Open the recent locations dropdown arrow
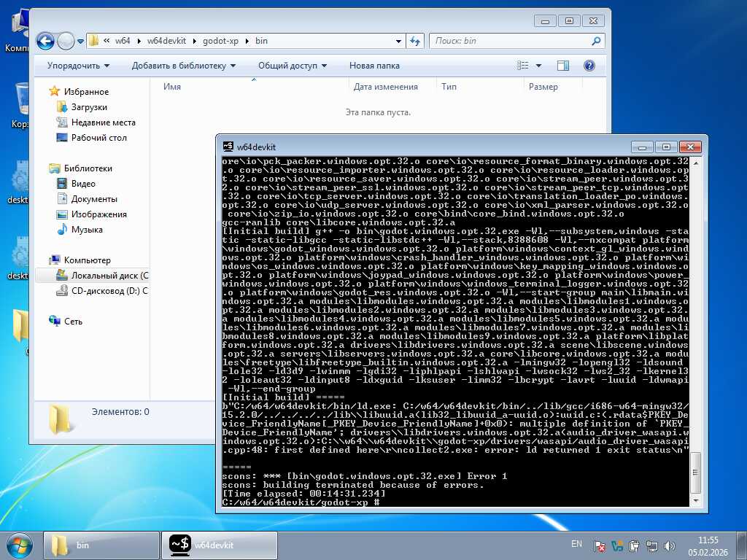Image resolution: width=747 pixels, height=560 pixels. [80, 41]
